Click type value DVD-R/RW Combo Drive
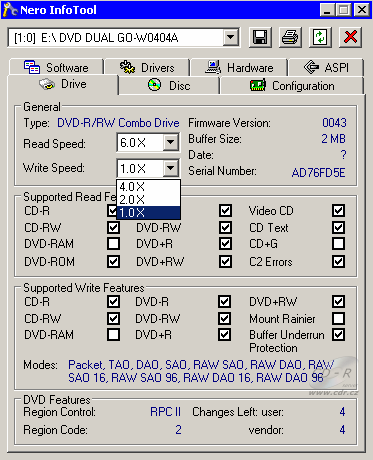This screenshot has height=460, width=373. point(118,123)
